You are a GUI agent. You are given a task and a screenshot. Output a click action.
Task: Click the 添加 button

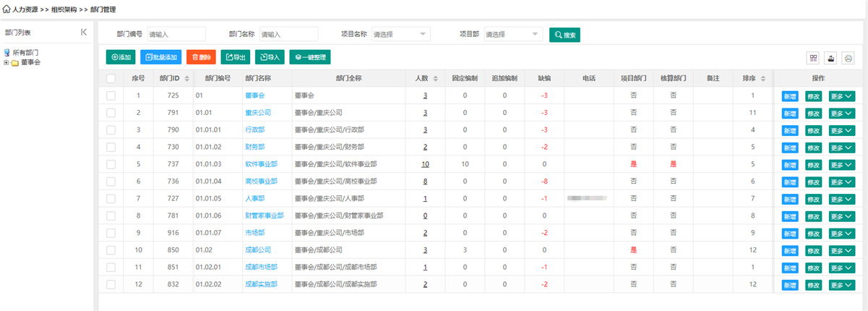pyautogui.click(x=121, y=57)
